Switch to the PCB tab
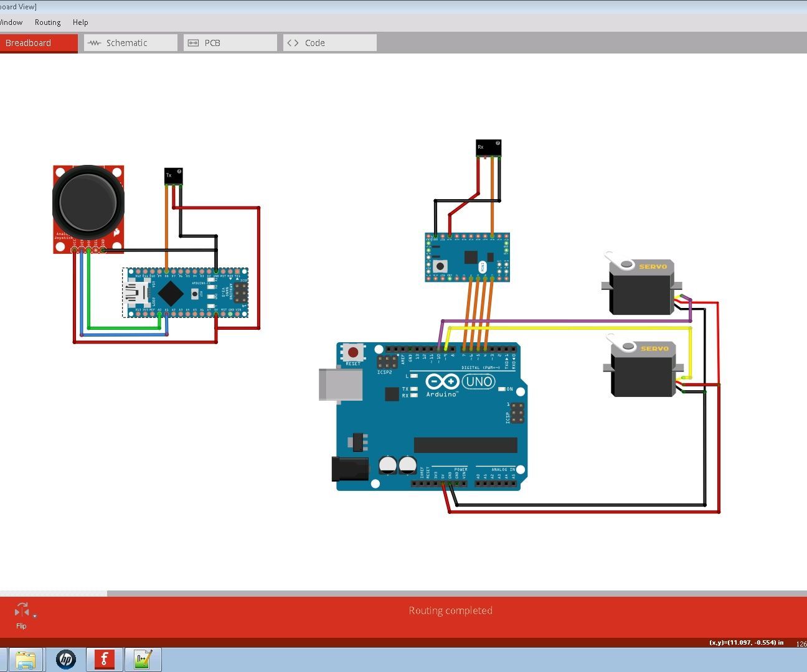The width and height of the screenshot is (807, 672). pos(212,42)
